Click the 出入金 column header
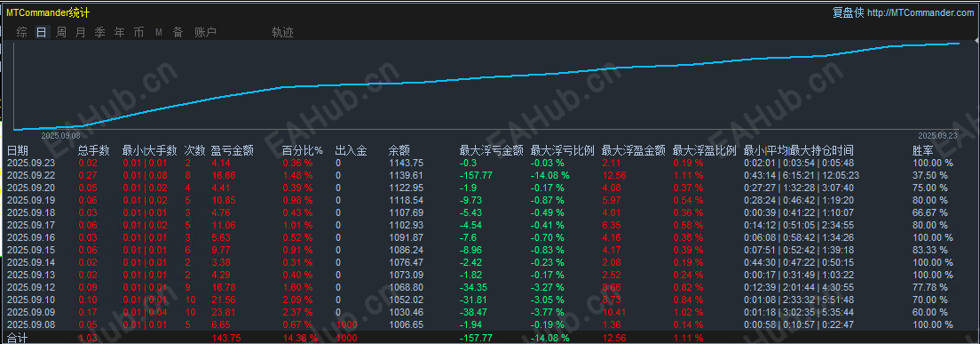980x344 pixels. pyautogui.click(x=352, y=151)
